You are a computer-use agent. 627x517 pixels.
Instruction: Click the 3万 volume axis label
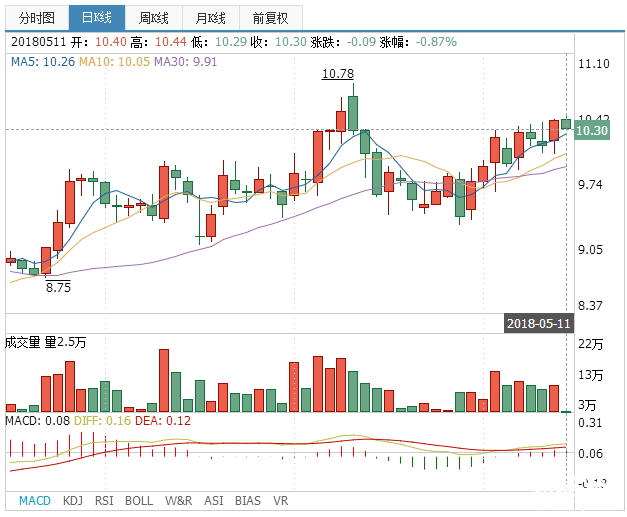point(587,405)
